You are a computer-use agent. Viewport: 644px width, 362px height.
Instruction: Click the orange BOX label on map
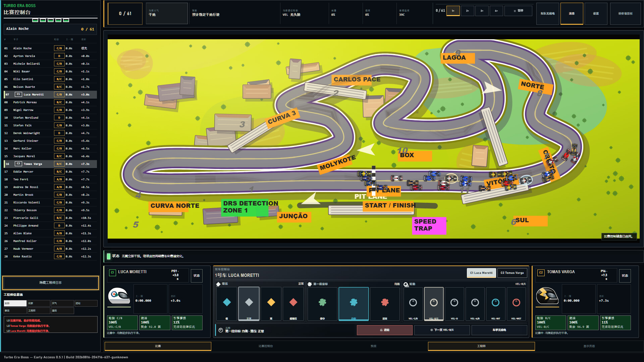[415, 156]
